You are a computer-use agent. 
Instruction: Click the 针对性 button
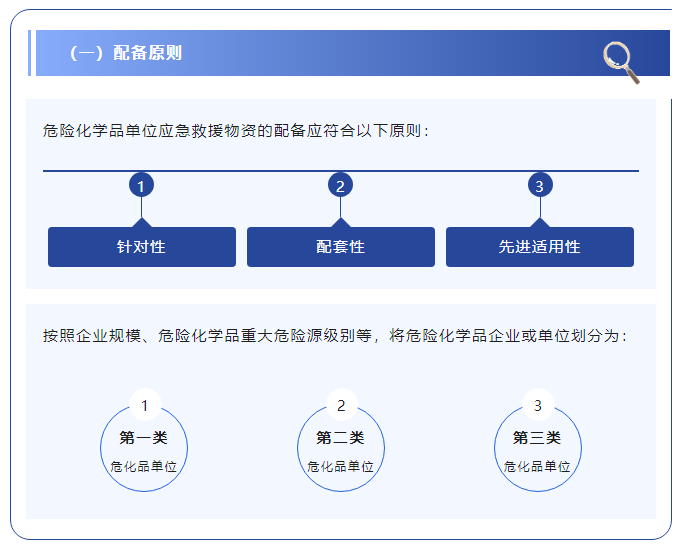[x=142, y=247]
